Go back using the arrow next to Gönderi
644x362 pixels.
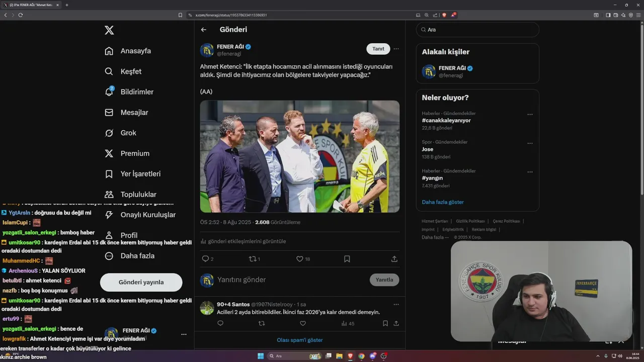pyautogui.click(x=204, y=30)
